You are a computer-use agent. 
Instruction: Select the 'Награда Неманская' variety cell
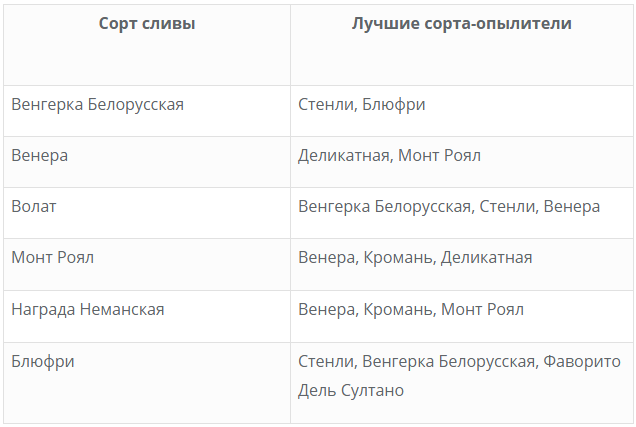tap(88, 309)
